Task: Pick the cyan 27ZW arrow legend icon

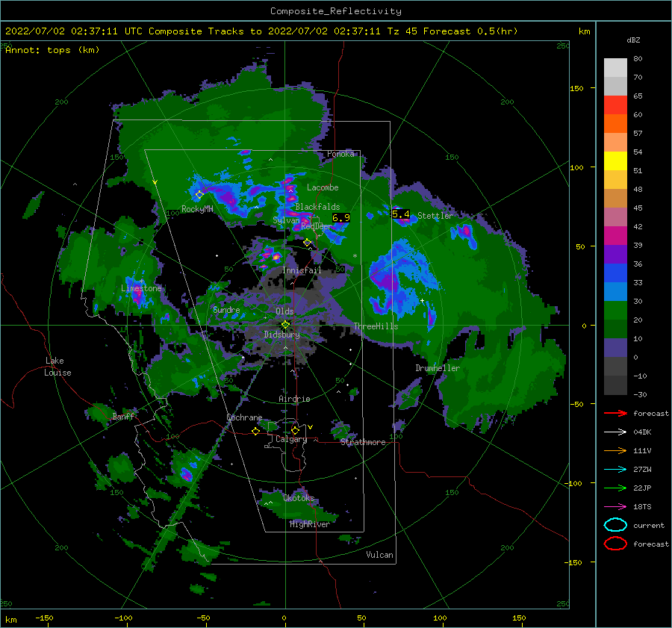Action: (x=615, y=470)
